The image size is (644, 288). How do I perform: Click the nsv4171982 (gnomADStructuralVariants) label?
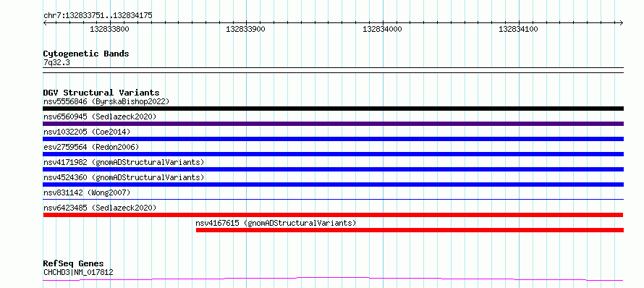pyautogui.click(x=124, y=162)
